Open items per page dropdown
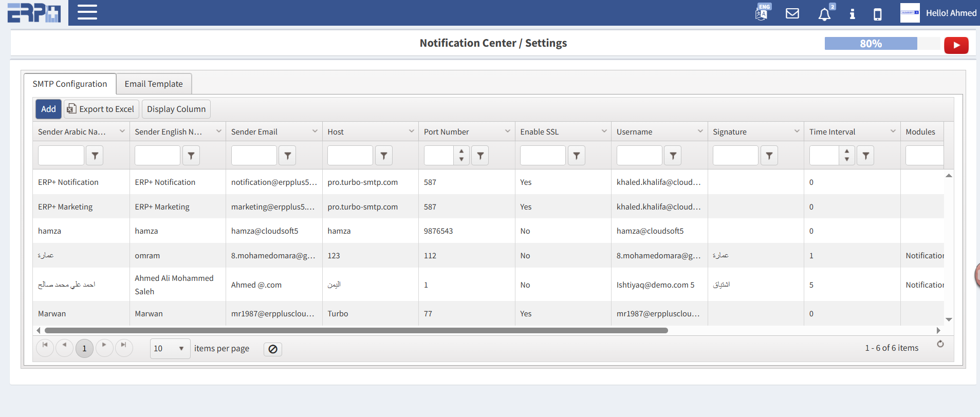The height and width of the screenshot is (417, 980). [170, 349]
